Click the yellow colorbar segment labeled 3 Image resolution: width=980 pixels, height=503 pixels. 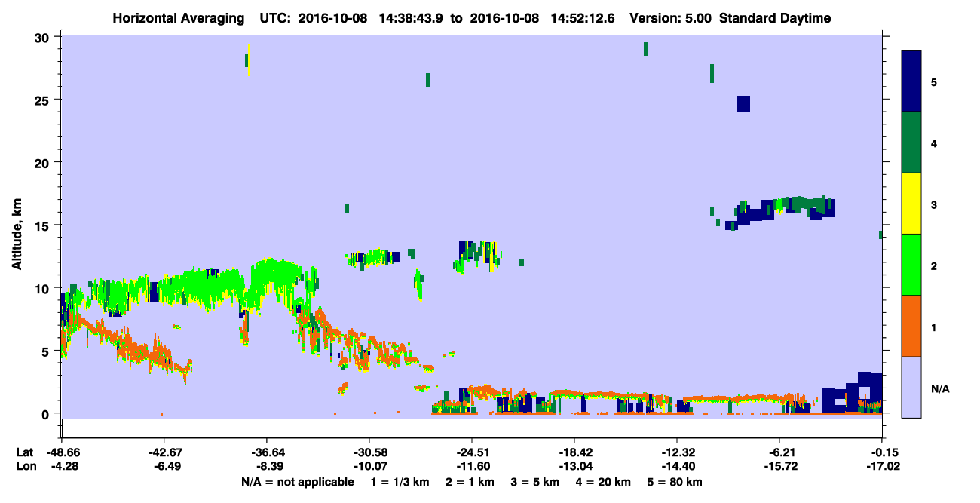click(911, 204)
